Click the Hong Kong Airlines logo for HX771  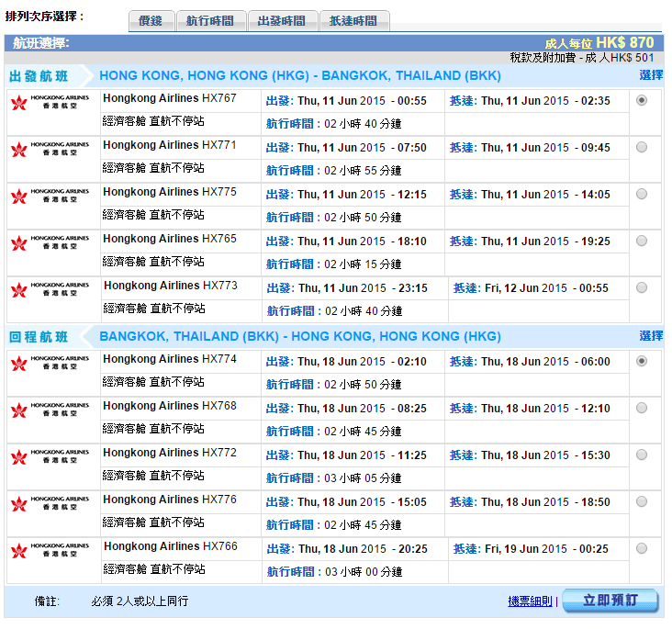point(50,148)
